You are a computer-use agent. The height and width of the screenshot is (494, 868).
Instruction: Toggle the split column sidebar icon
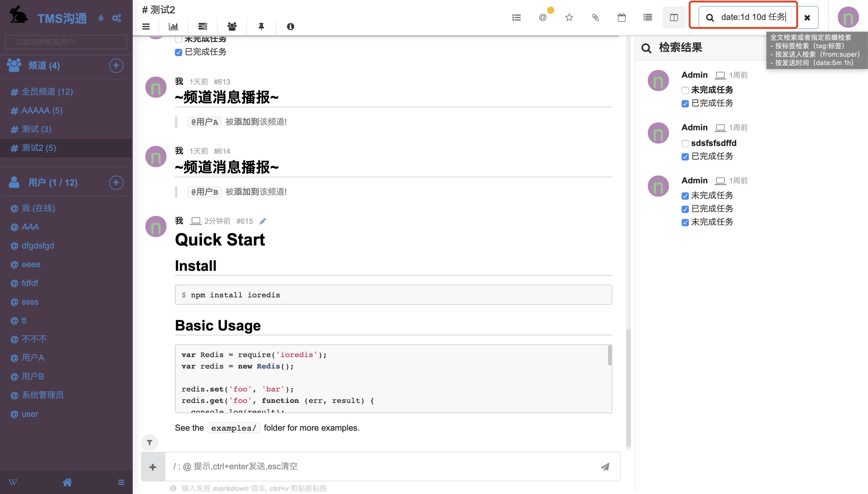coord(674,17)
